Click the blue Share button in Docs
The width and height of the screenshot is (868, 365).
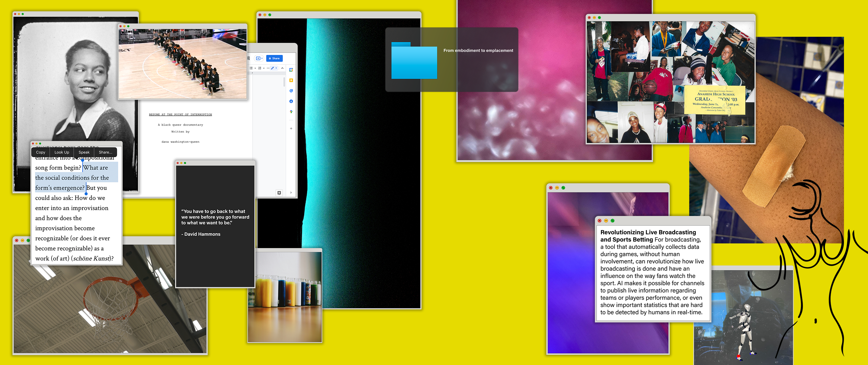[x=275, y=58]
